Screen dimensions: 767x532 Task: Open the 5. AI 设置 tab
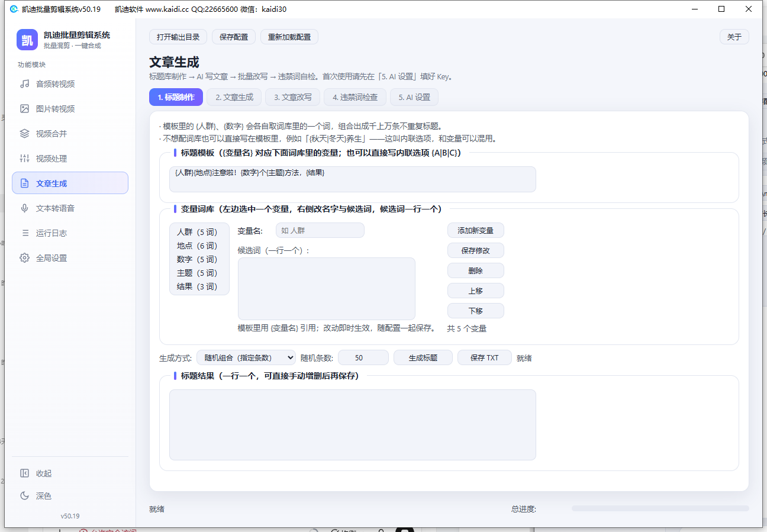tap(414, 97)
